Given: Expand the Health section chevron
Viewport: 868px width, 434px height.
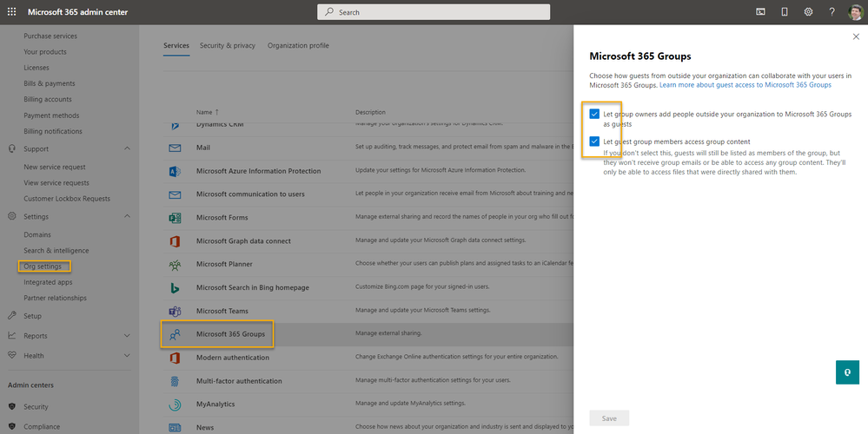Looking at the screenshot, I should click(x=127, y=356).
